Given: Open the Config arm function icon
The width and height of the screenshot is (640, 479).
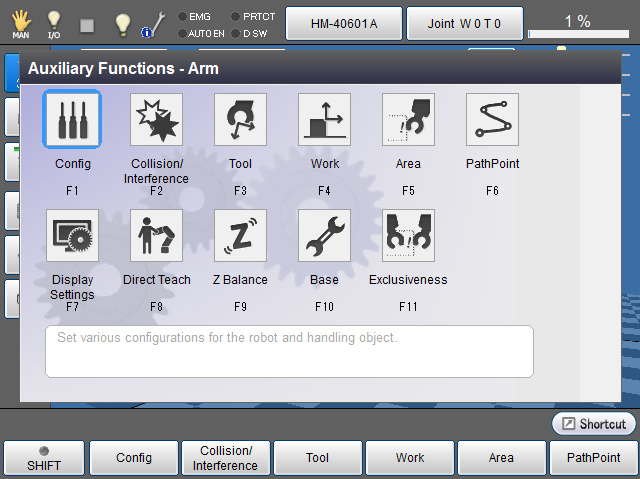Looking at the screenshot, I should tap(72, 120).
